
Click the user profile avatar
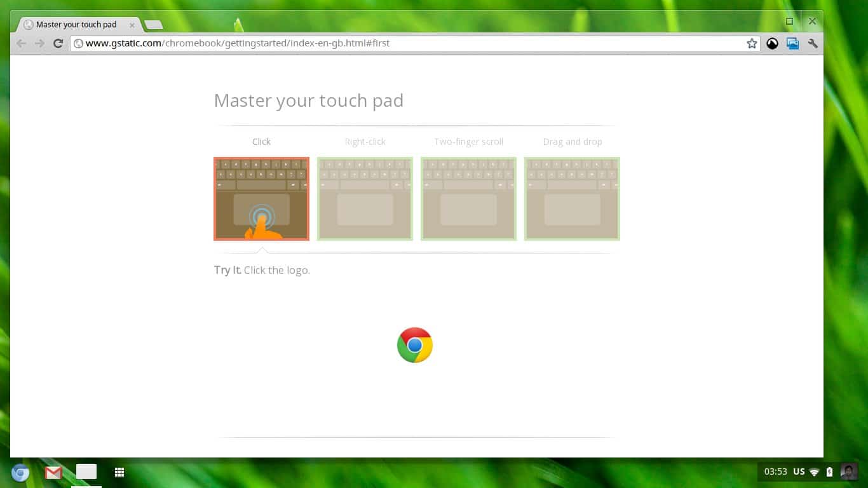click(848, 471)
